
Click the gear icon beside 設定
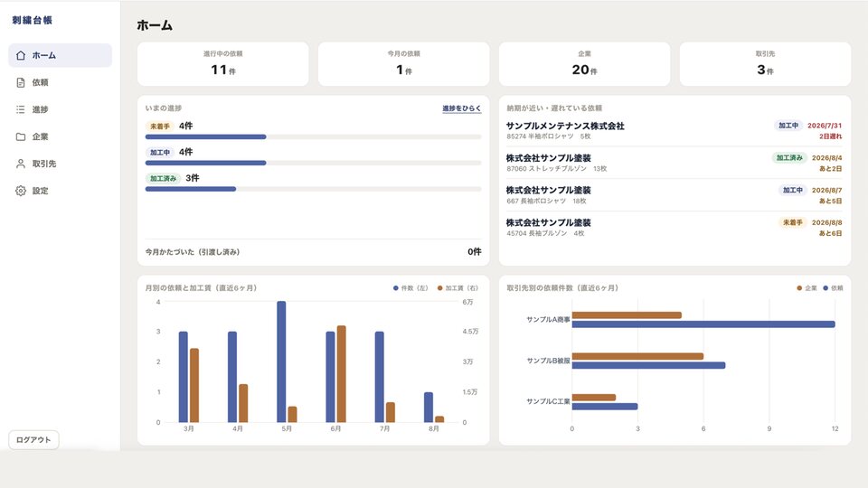[21, 191]
